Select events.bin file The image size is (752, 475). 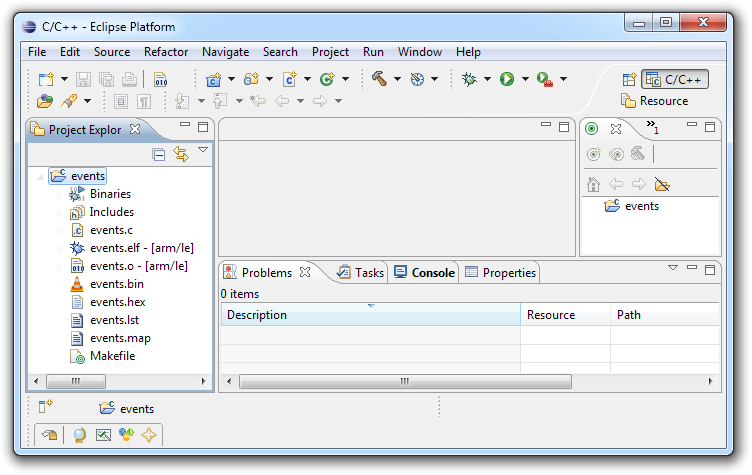coord(117,284)
